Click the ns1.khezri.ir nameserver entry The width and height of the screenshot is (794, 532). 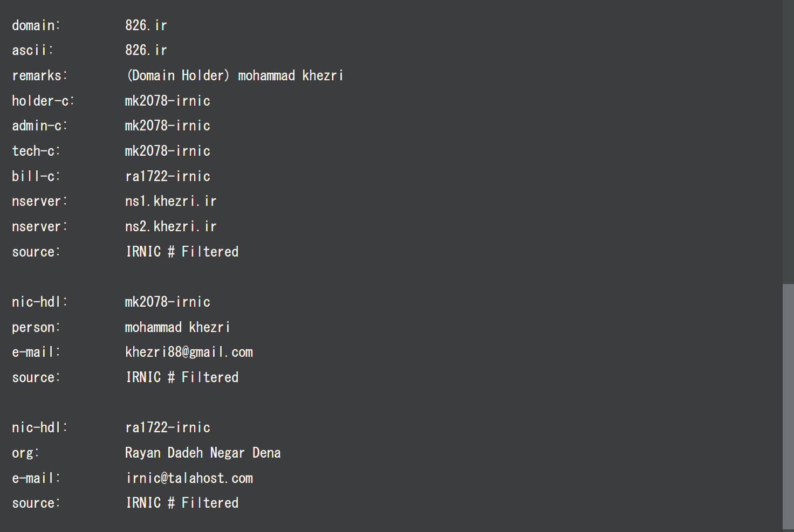(170, 201)
